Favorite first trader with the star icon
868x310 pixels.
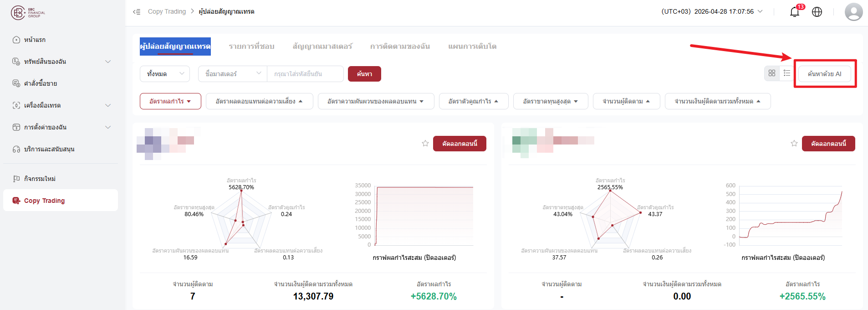coord(425,144)
